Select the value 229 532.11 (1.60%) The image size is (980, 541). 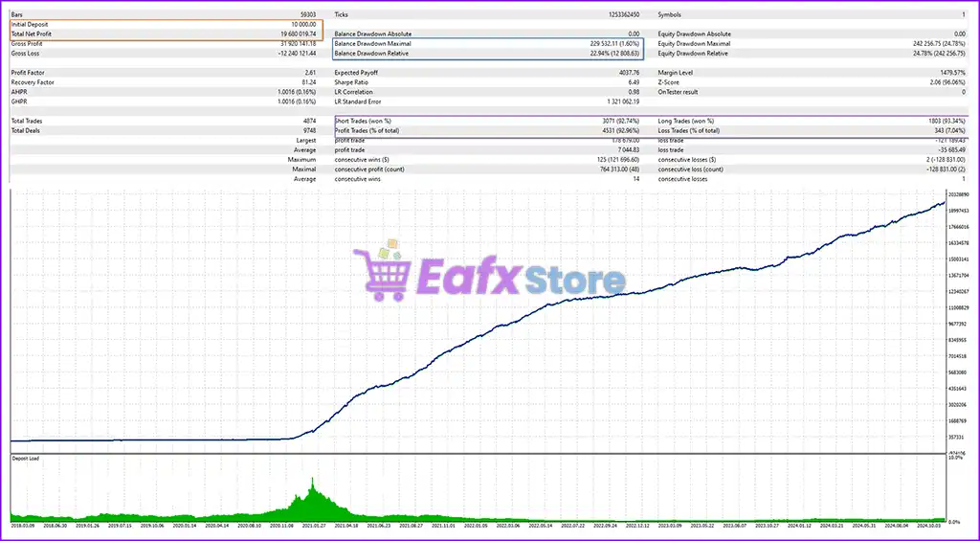pos(613,44)
